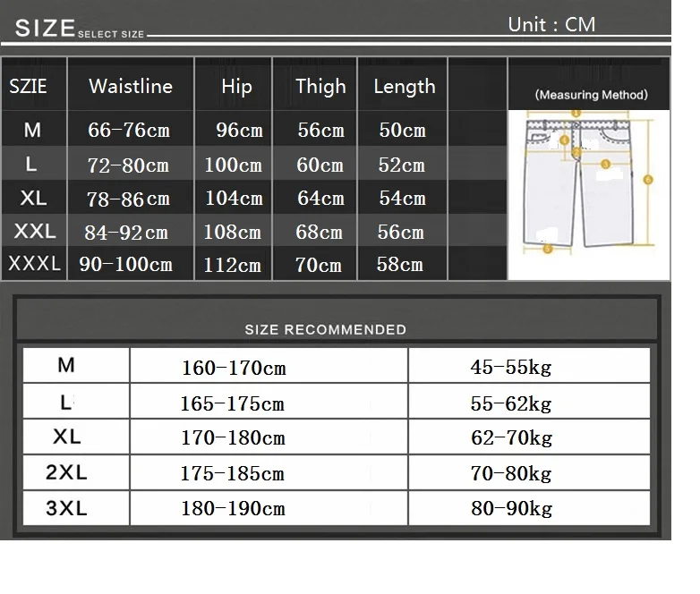Click hip value '108cm'
This screenshot has height=594, width=700.
pyautogui.click(x=232, y=232)
